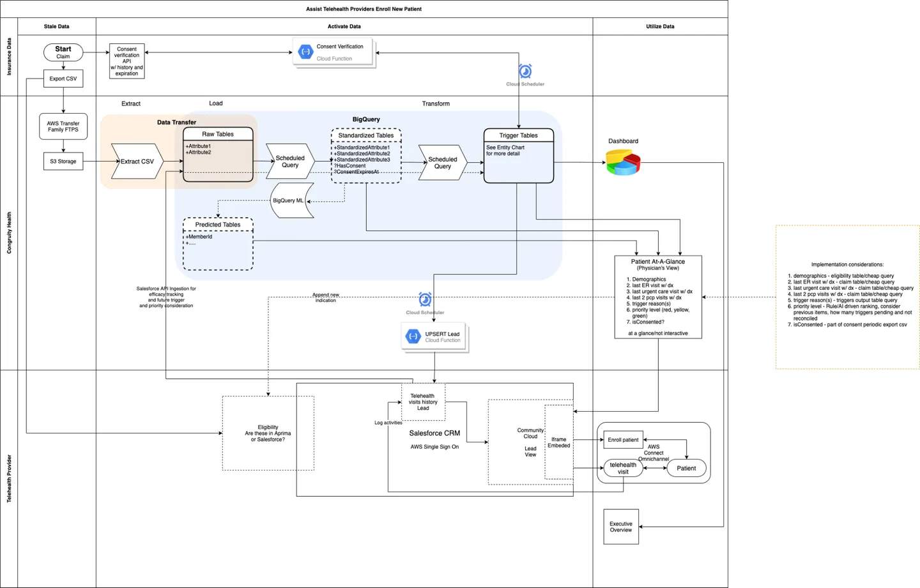The image size is (920, 588).
Task: Select the S3 Storage box
Action: (x=63, y=161)
